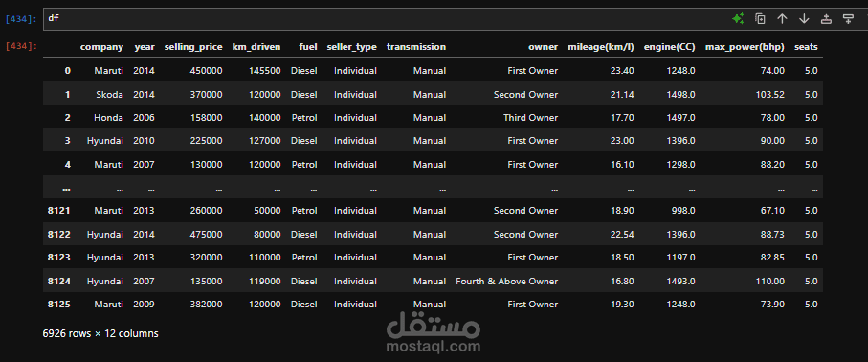The image size is (868, 362).
Task: Click engine value 1498.0
Action: (680, 94)
